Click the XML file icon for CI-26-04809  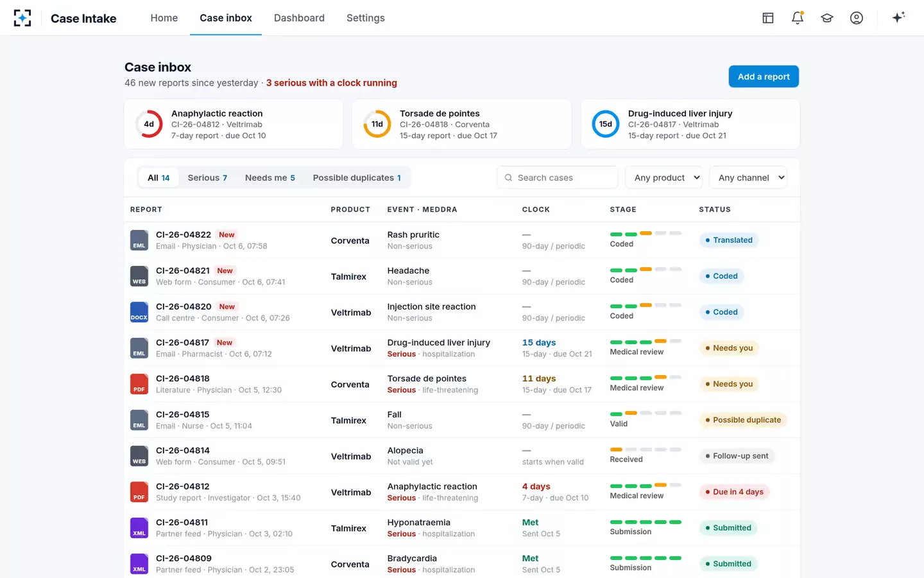139,564
